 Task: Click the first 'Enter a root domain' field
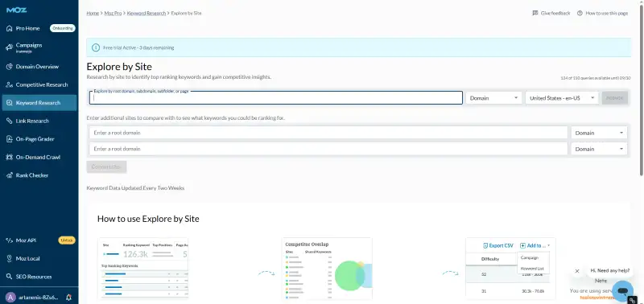[x=328, y=133]
